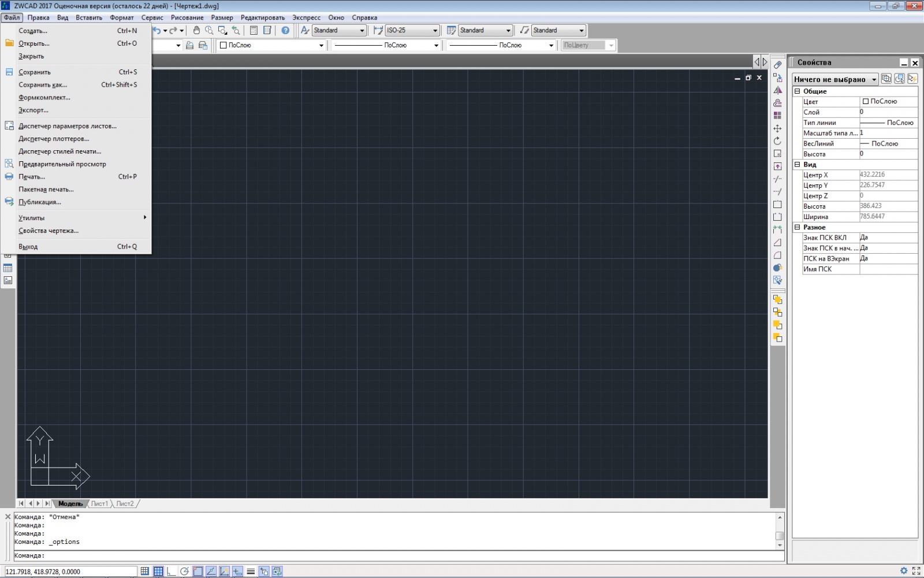Select the Zoom Window tool

222,31
